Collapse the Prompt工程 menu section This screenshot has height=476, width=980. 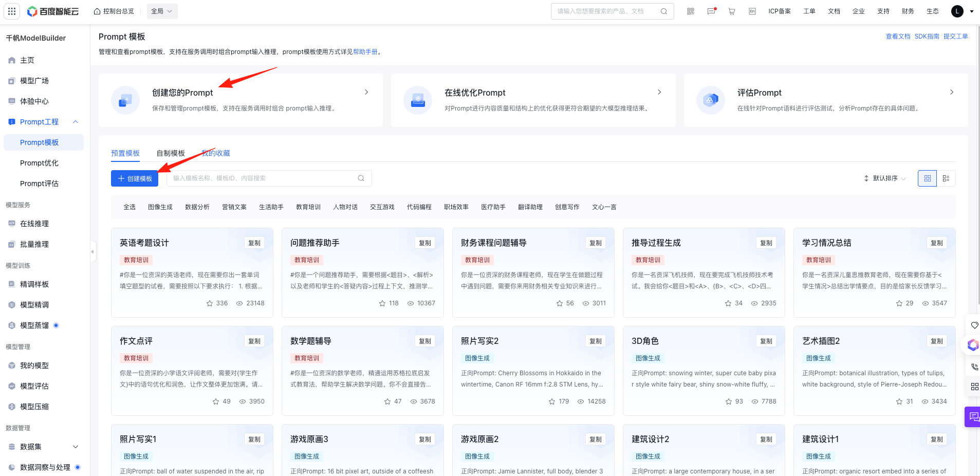click(76, 122)
